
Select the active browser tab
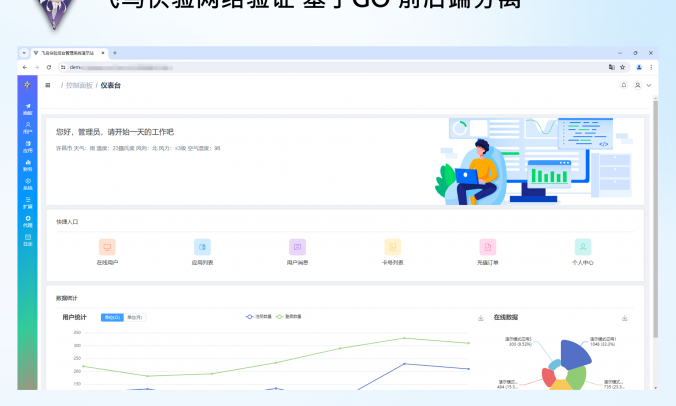69,53
